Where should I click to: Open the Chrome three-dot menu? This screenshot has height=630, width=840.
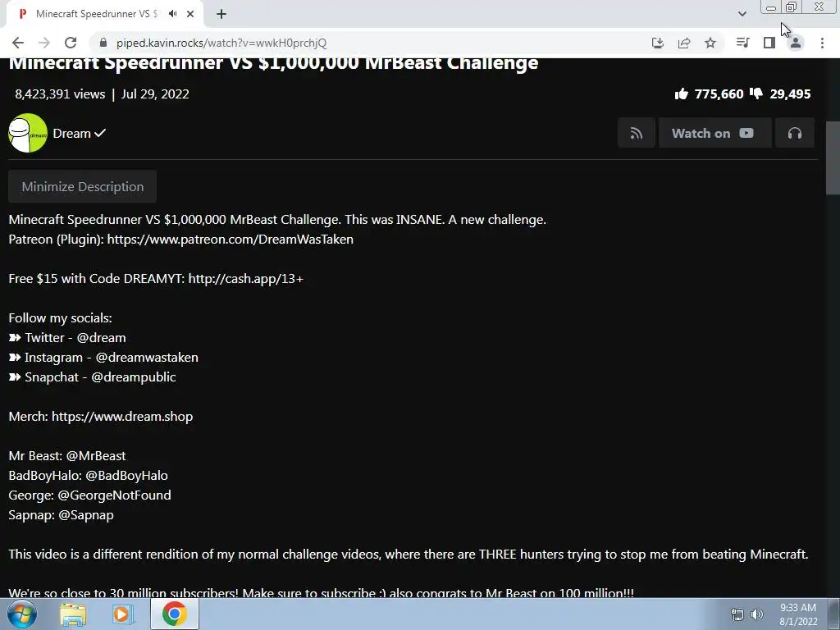point(822,43)
